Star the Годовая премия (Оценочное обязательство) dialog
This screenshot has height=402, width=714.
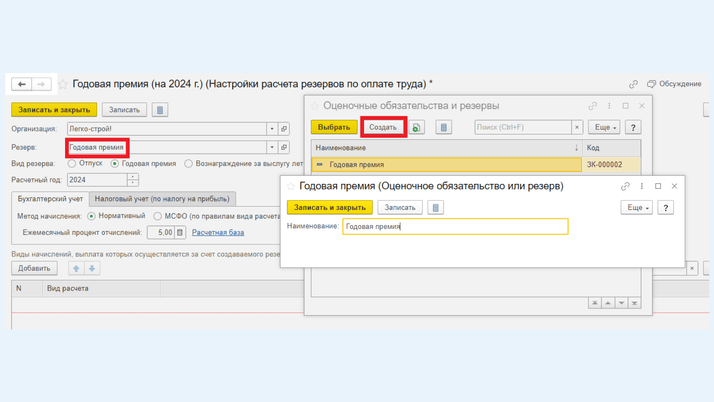pyautogui.click(x=291, y=186)
